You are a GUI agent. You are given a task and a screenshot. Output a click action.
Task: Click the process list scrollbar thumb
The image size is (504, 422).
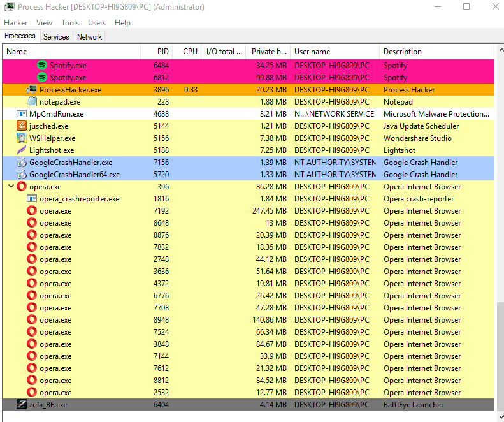coord(500,356)
